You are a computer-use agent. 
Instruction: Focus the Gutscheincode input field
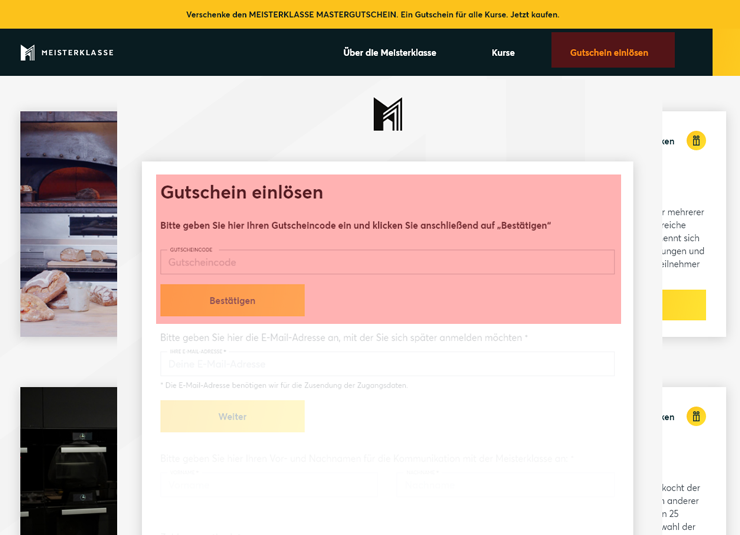tap(387, 262)
